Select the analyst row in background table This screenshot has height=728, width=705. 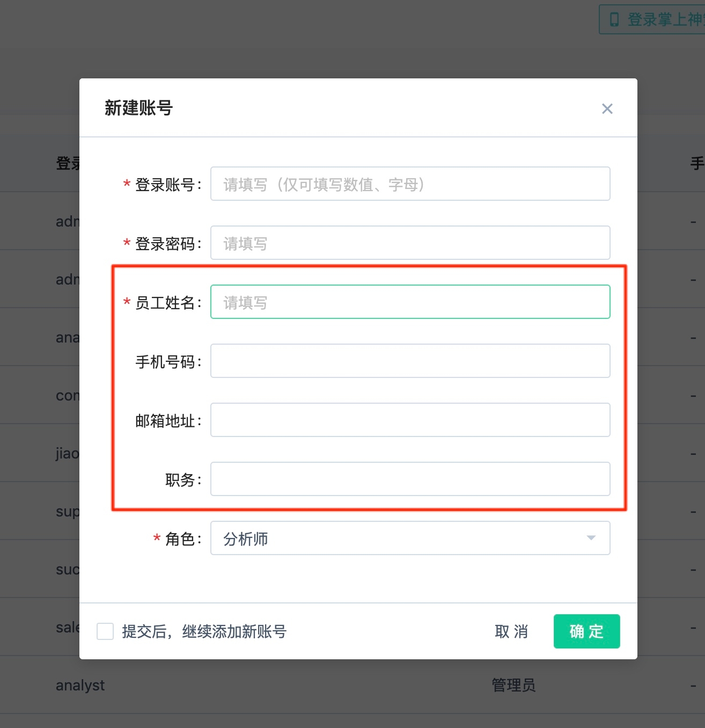(80, 686)
